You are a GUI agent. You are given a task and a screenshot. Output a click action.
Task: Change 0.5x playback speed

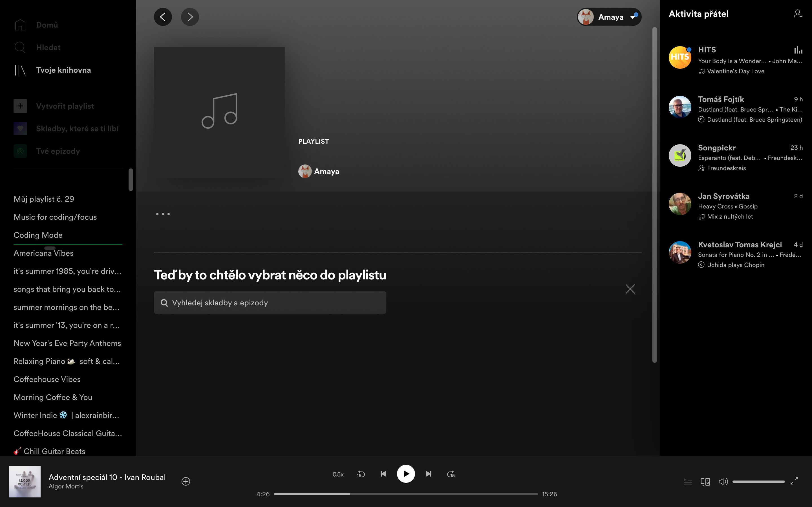(338, 474)
